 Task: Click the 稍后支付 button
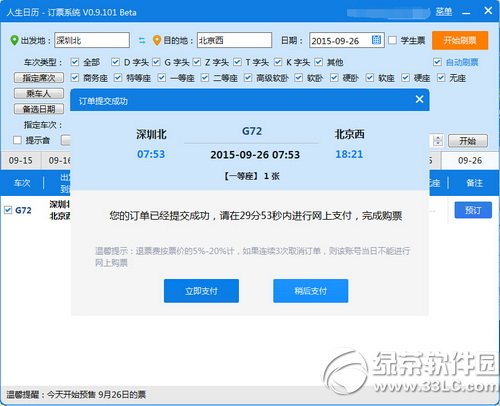(311, 291)
